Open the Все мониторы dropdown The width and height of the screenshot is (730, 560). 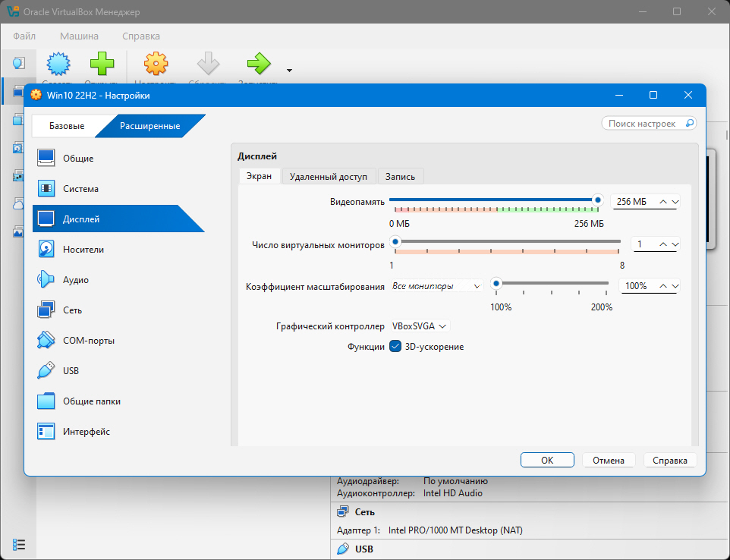tap(436, 286)
